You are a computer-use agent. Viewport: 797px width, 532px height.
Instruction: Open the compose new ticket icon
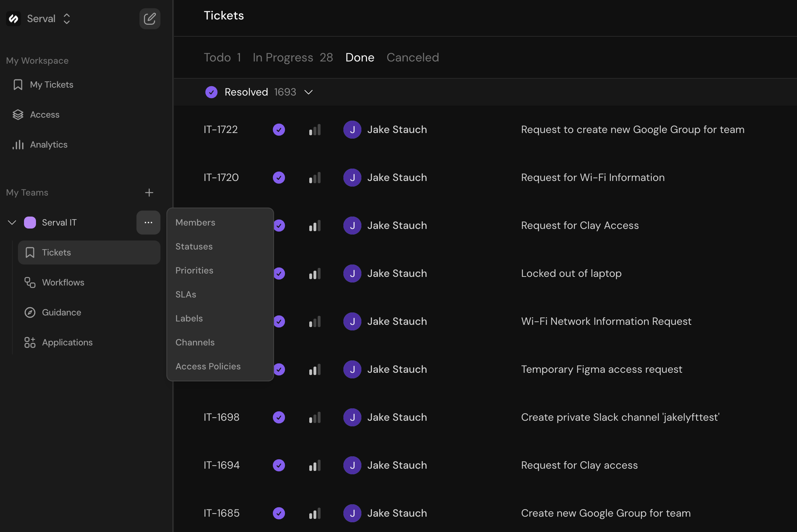[x=150, y=18]
